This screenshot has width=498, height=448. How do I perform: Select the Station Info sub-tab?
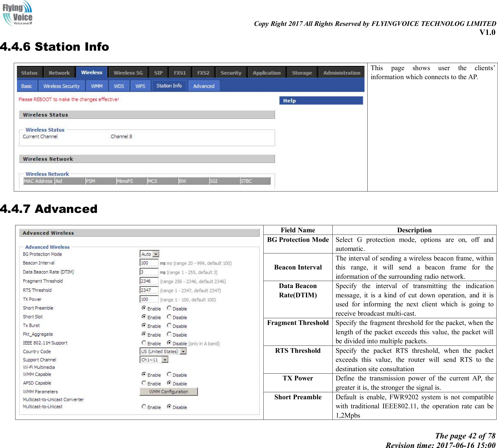[x=169, y=86]
